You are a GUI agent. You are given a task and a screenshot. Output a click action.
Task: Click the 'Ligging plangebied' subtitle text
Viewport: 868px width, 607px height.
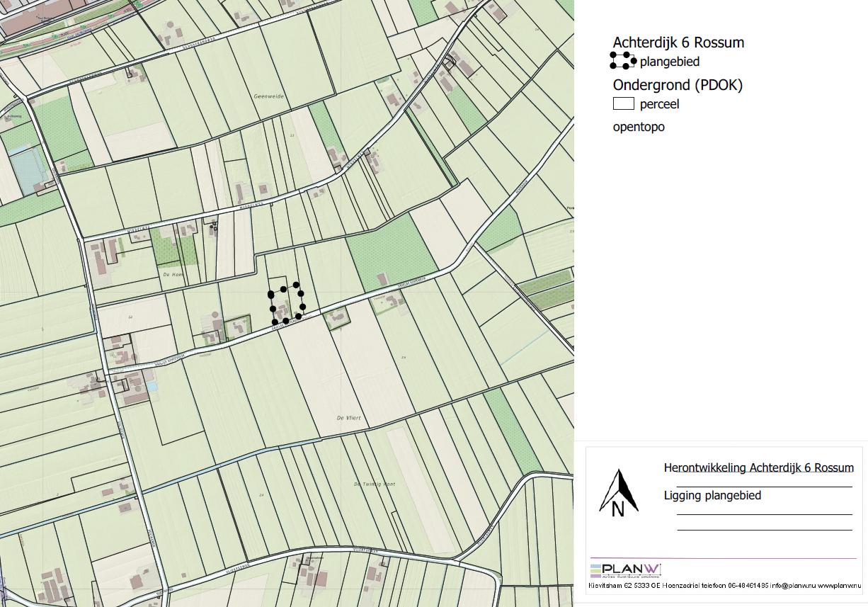(713, 496)
